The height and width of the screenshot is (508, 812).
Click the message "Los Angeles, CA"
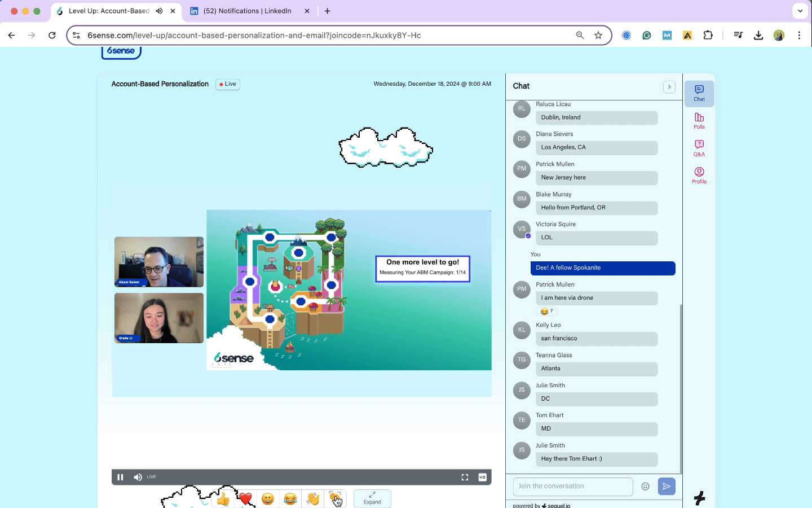pos(597,147)
